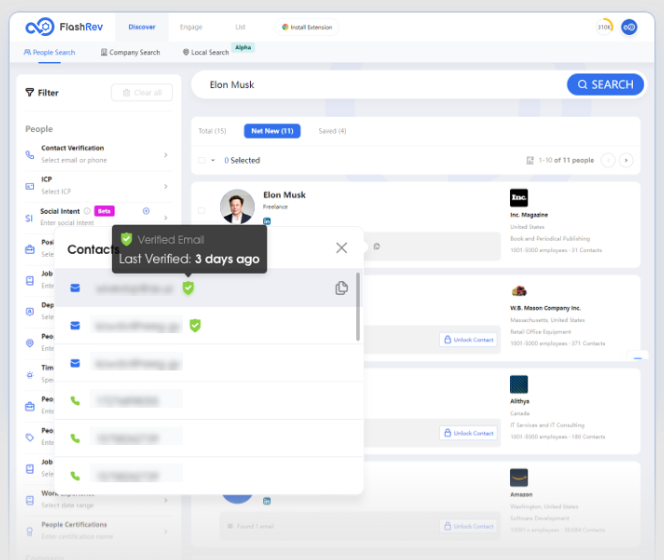Click the Social Intent add icon
The height and width of the screenshot is (560, 664).
(x=146, y=211)
